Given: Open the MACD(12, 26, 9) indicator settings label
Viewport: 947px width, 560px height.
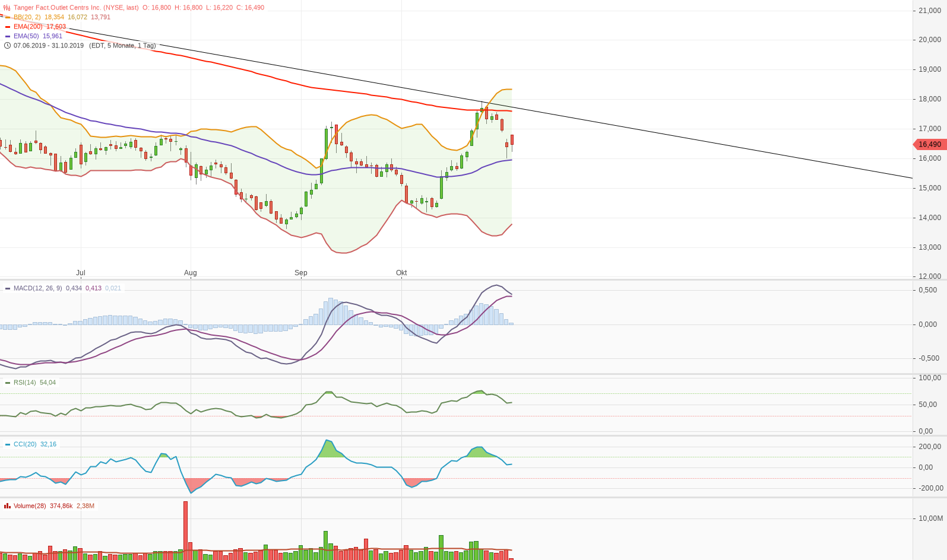Looking at the screenshot, I should click(x=37, y=288).
